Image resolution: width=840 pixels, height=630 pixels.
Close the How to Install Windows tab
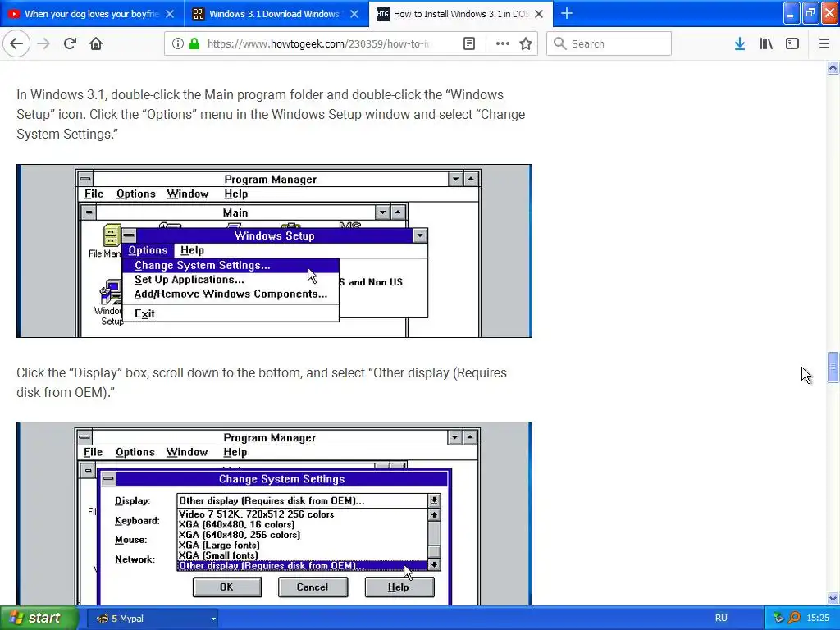tap(539, 14)
